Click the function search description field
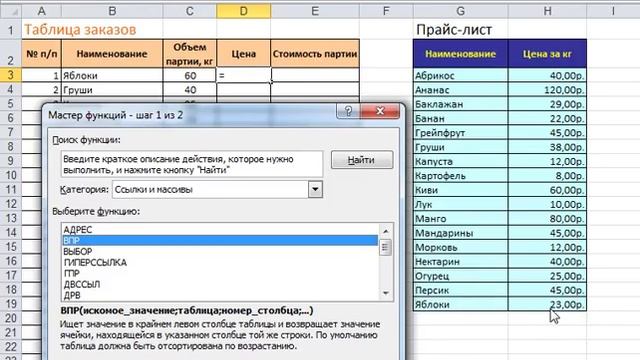This screenshot has height=360, width=640. [x=192, y=164]
